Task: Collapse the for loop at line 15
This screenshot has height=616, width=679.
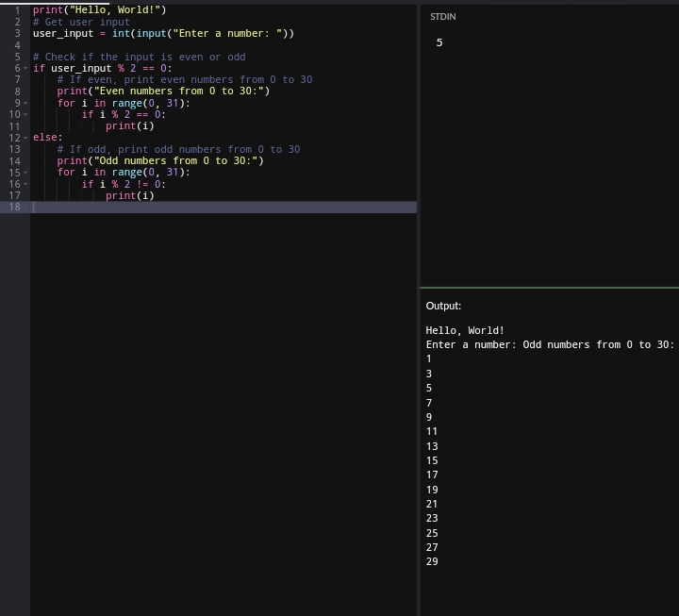Action: 25,173
